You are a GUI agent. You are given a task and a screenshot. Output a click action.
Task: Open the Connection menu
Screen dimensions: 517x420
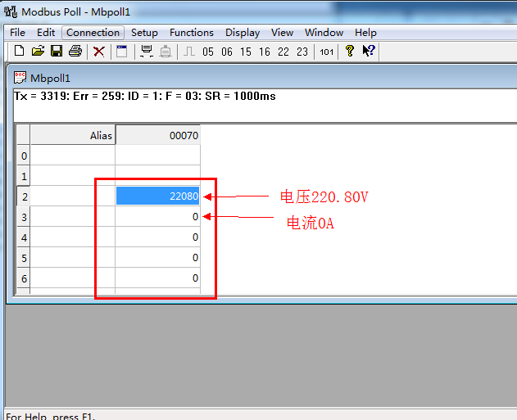93,33
